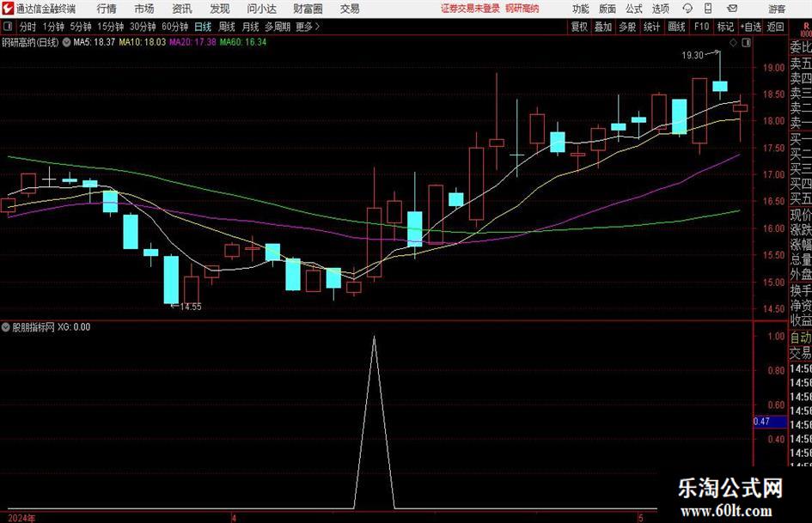
Task: Click the XG: 0.00 indicator value
Action: pyautogui.click(x=74, y=326)
